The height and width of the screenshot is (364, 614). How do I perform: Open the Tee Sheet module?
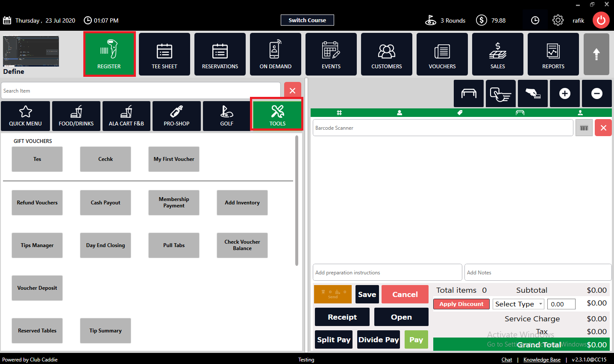pyautogui.click(x=165, y=54)
